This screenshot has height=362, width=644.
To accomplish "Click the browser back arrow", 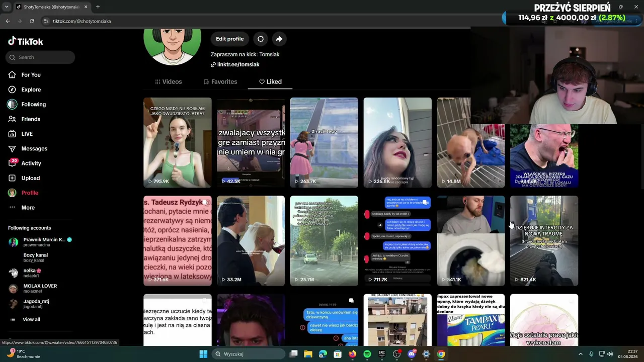I will point(8,21).
